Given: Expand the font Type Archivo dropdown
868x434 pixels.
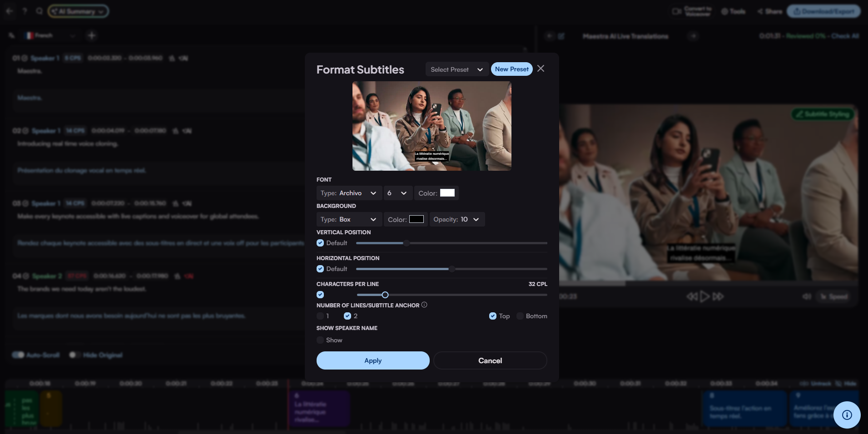Looking at the screenshot, I should click(x=348, y=193).
